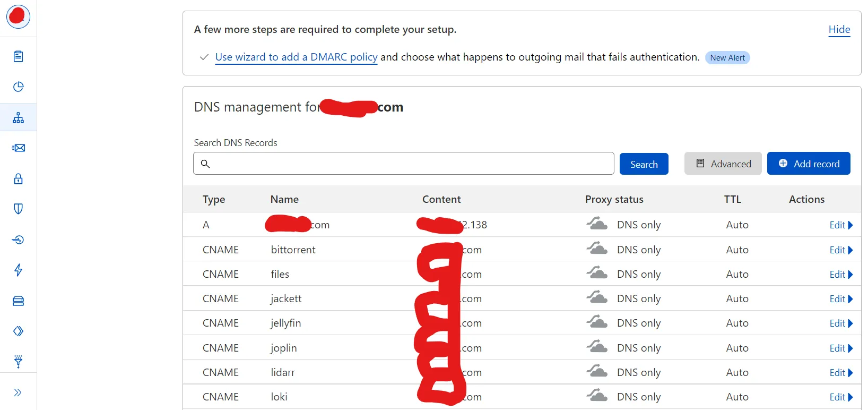Open the Advanced search options button

[x=723, y=164]
